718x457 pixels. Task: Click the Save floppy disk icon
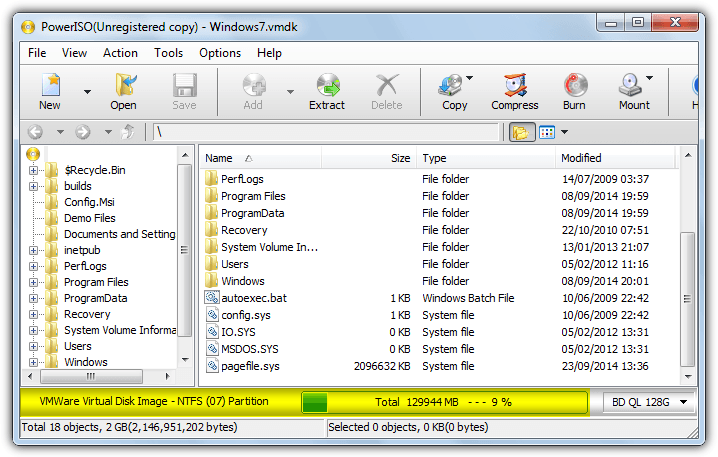(185, 85)
